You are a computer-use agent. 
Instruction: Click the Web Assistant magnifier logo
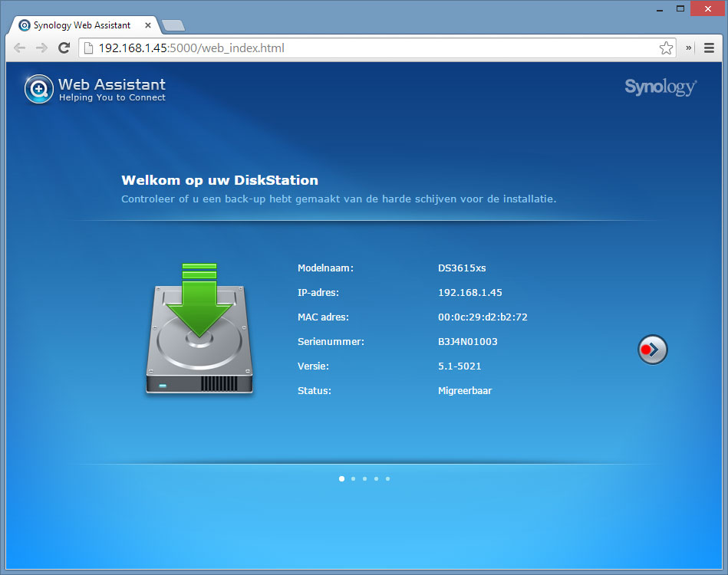[38, 89]
